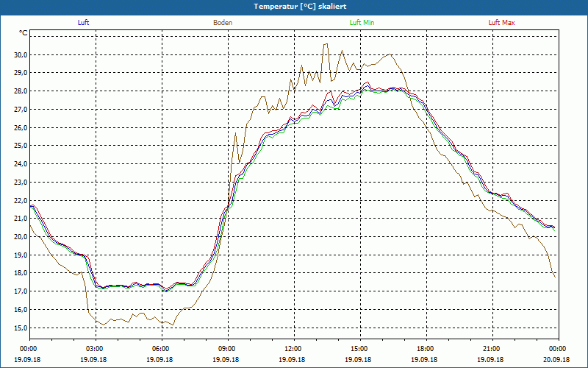The image size is (588, 368).
Task: Click the Boden curve peak near 13:30
Action: tap(326, 44)
